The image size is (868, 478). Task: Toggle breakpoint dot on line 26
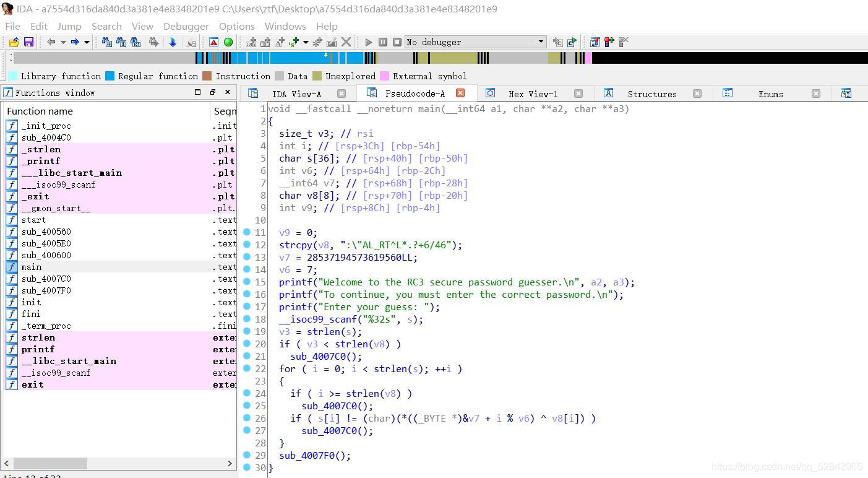pos(247,418)
